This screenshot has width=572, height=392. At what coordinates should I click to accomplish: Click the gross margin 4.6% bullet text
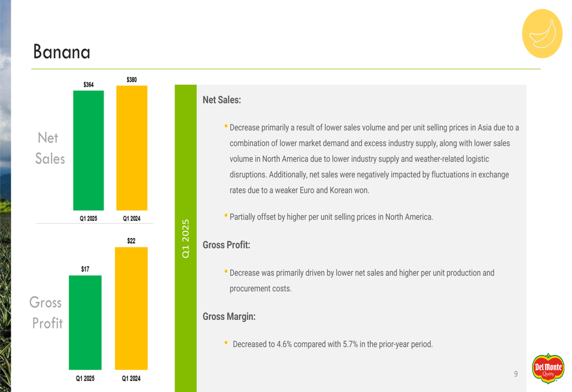pyautogui.click(x=333, y=344)
